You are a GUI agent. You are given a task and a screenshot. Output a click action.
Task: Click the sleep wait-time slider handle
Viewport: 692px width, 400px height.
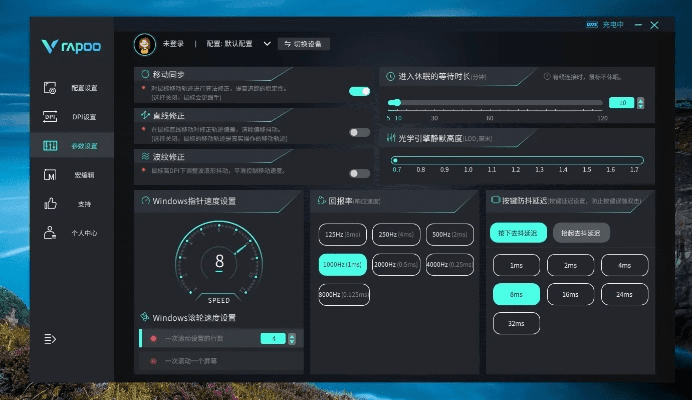pyautogui.click(x=397, y=103)
